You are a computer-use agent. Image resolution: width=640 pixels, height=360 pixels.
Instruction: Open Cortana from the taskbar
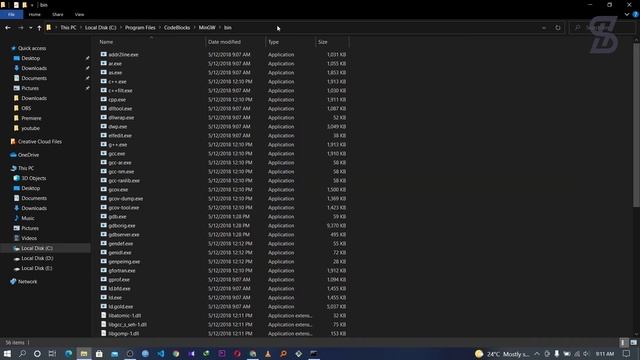[37, 353]
